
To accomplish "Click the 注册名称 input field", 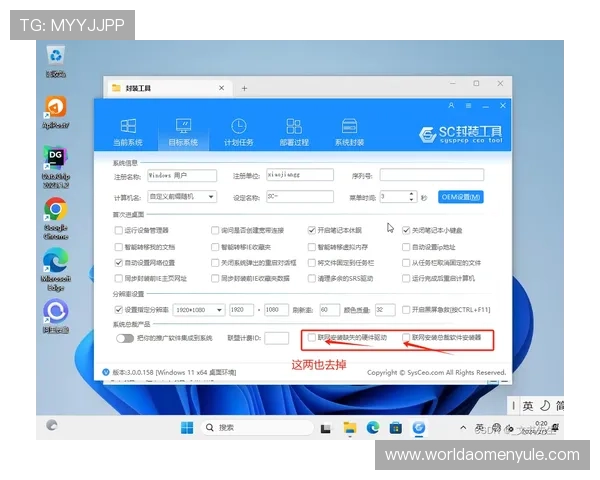I will pos(182,175).
